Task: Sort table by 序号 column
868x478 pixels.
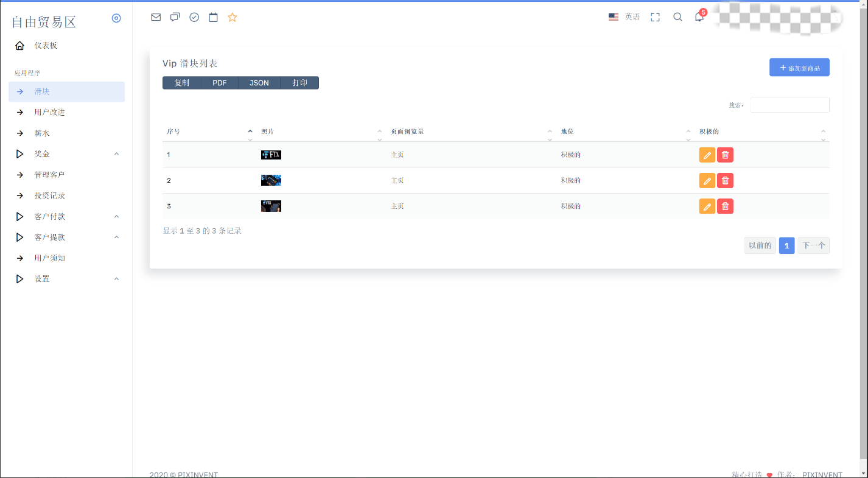Action: pos(209,132)
